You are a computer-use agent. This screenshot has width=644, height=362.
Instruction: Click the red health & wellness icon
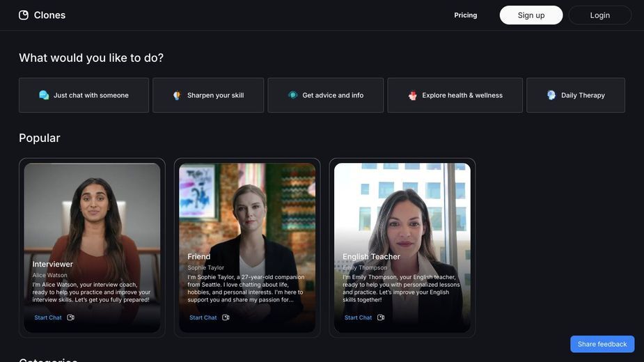[412, 95]
